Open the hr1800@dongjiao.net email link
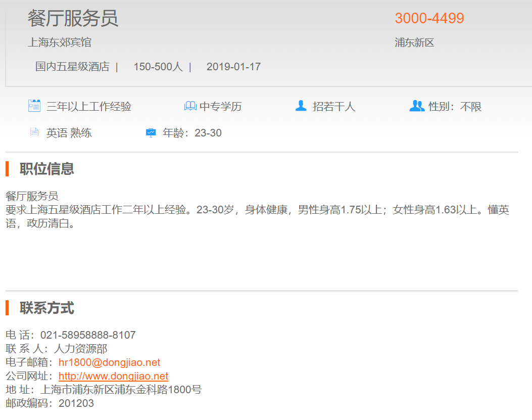Image resolution: width=532 pixels, height=420 pixels. point(109,362)
